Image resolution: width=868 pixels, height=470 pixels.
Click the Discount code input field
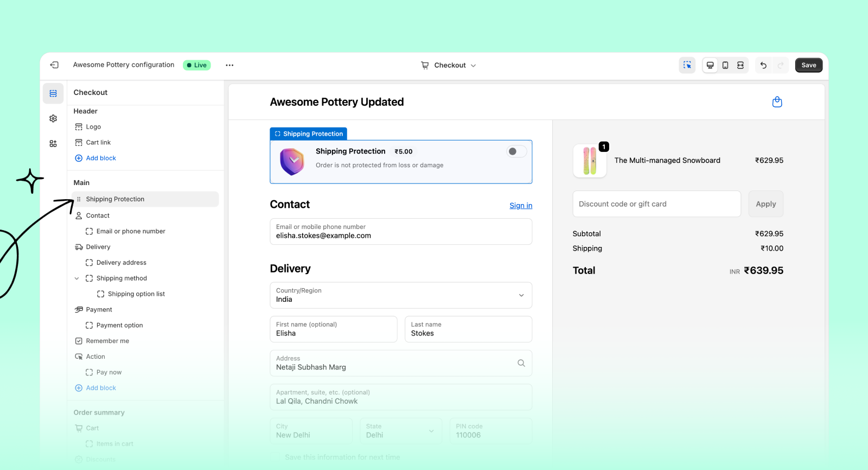[x=656, y=204]
